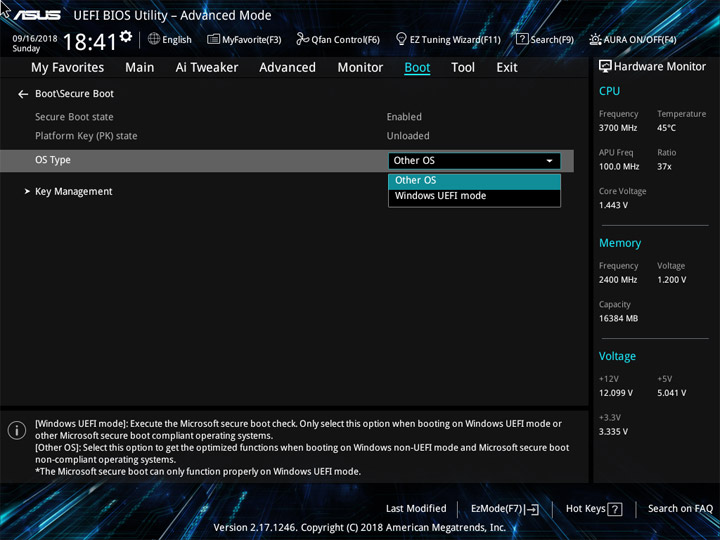This screenshot has width=720, height=540.
Task: Click the 45°C temperature value
Action: (x=666, y=128)
